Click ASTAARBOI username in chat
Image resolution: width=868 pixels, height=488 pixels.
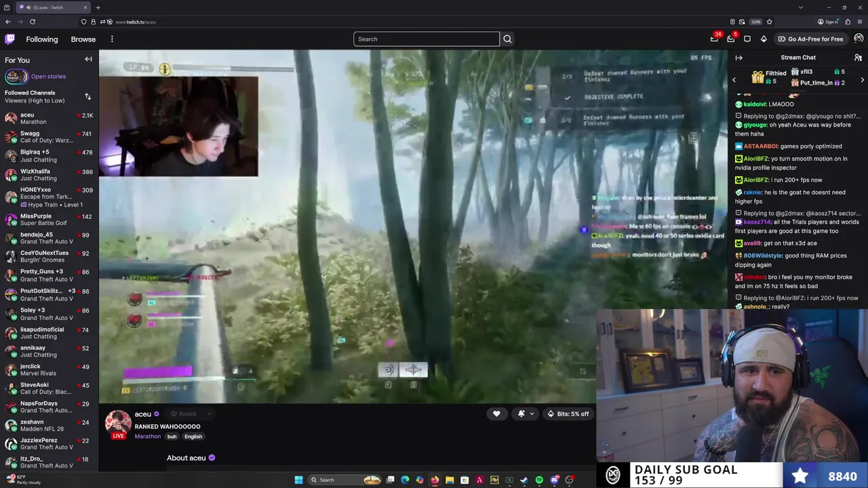pyautogui.click(x=760, y=146)
